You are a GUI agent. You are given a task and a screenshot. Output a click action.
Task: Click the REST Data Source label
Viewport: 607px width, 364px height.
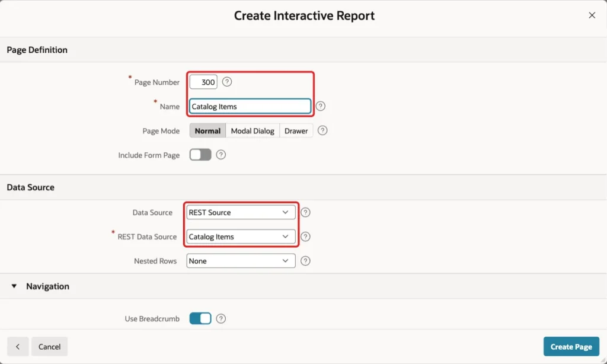click(147, 237)
